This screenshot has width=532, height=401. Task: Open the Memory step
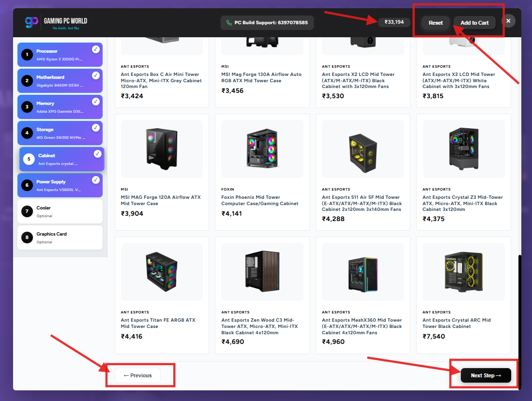[x=60, y=107]
